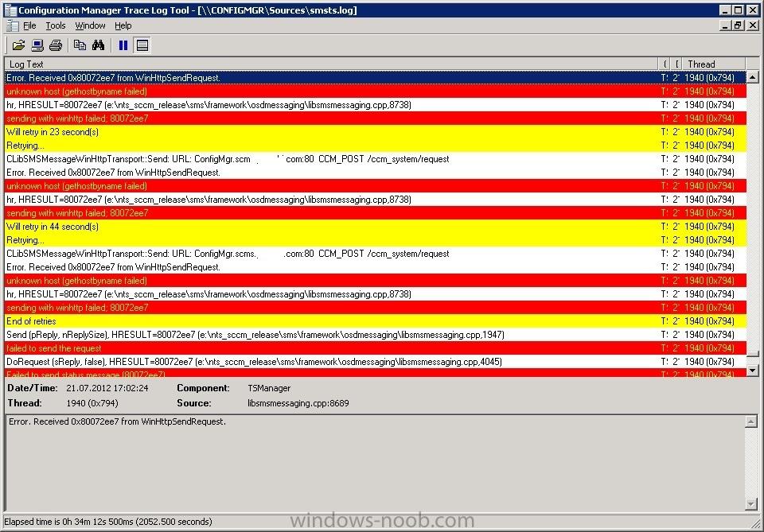Open Find with the binoculars icon
Viewport: 764px width, 532px height.
[x=99, y=45]
